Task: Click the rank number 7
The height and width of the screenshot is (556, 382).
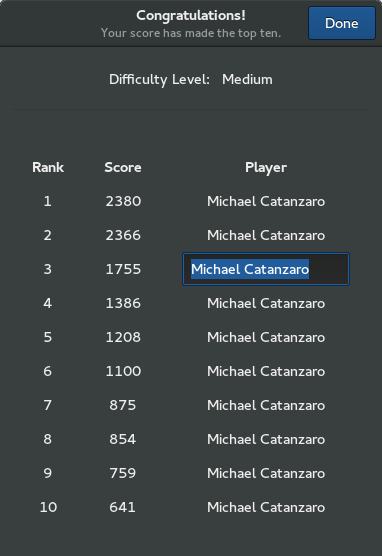Action: pos(48,405)
